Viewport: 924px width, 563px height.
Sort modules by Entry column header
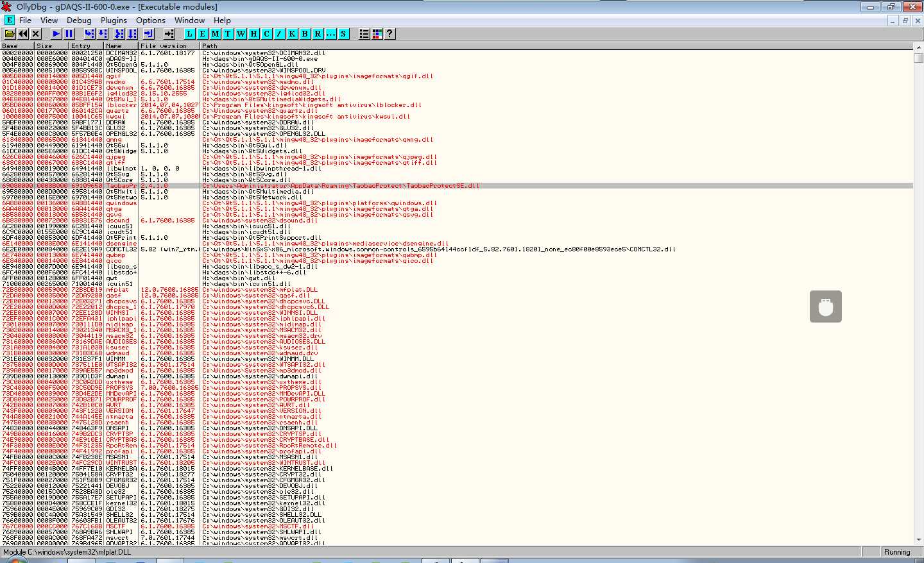tap(87, 46)
